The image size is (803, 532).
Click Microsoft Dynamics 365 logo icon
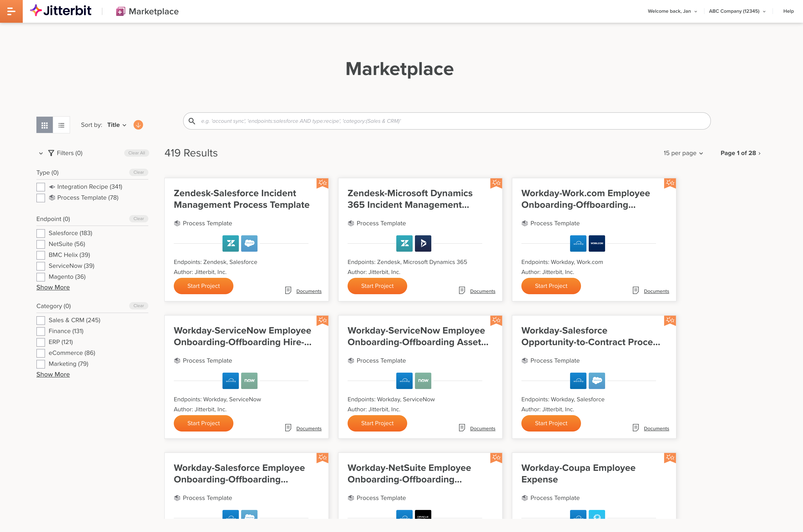tap(423, 243)
